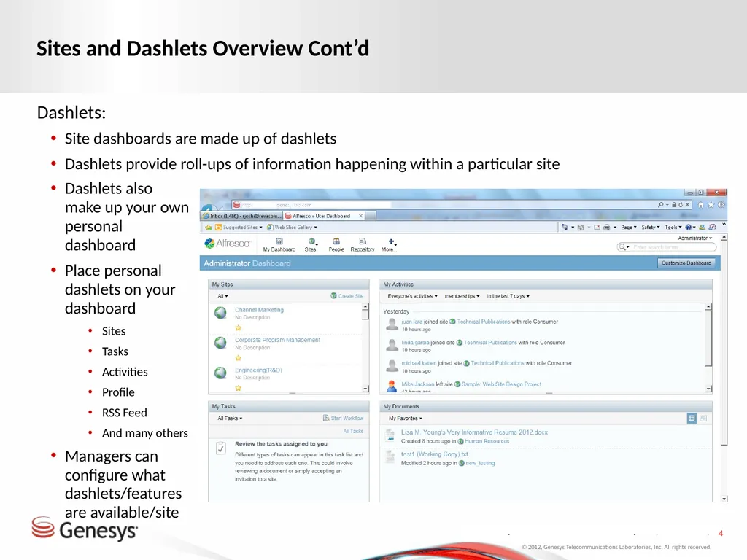This screenshot has width=747, height=560.
Task: Click the Create Site icon in My Sites
Action: pyautogui.click(x=333, y=296)
